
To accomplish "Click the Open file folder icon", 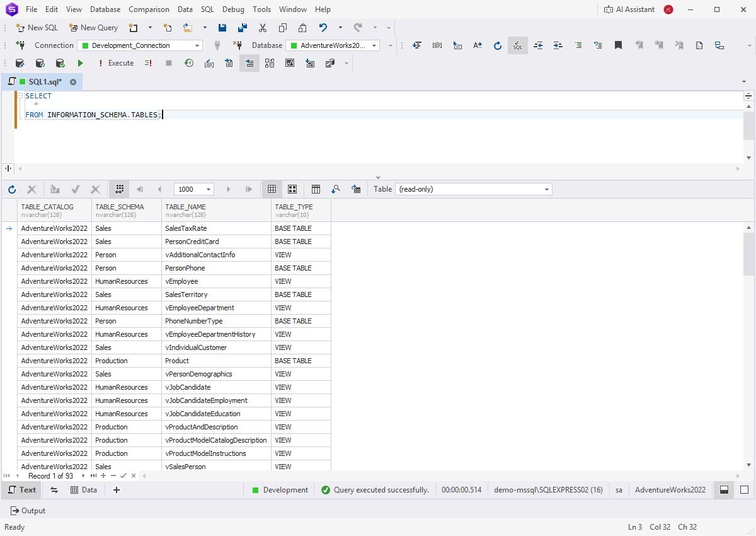I will coord(188,28).
